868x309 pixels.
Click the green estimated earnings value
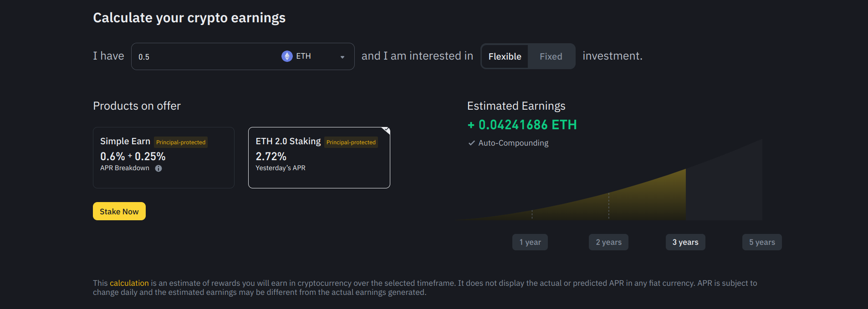point(521,125)
